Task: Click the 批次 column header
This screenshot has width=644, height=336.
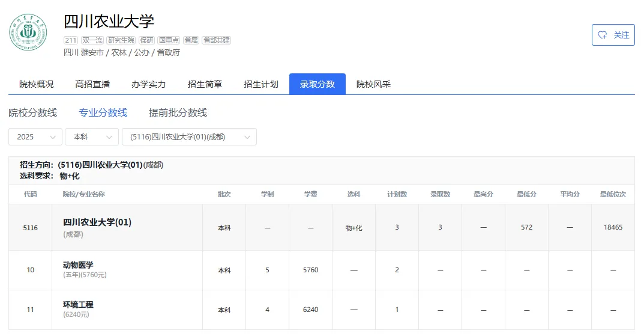Action: pyautogui.click(x=224, y=194)
